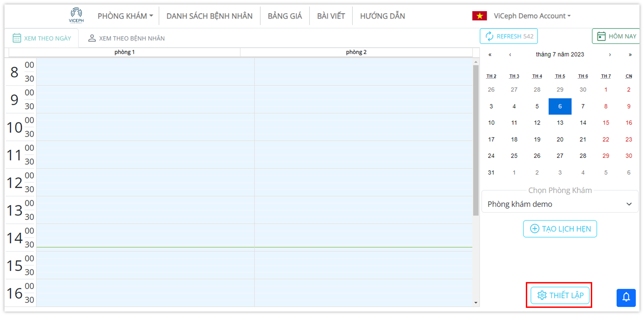This screenshot has height=316, width=644.
Task: Click the 13:00 slot in phòng 1
Action: tap(145, 203)
